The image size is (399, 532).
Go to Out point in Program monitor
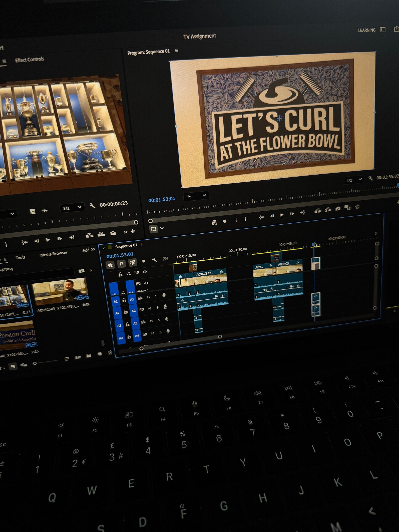pyautogui.click(x=302, y=213)
